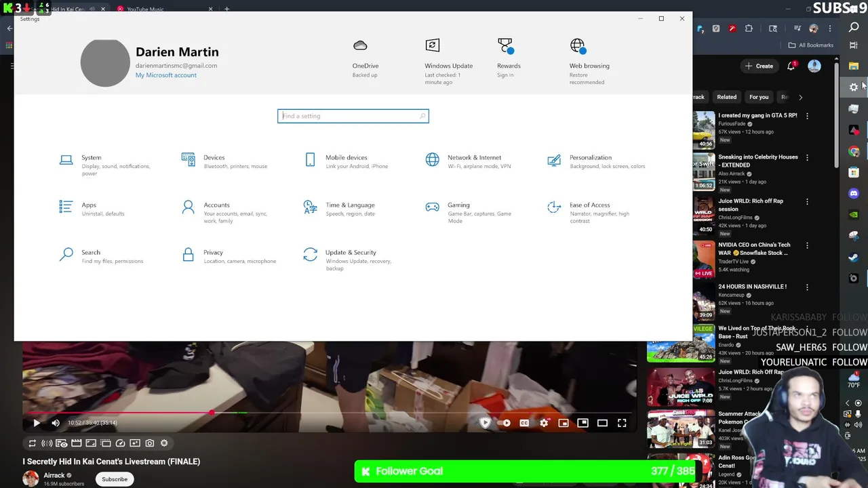Click the screenshot camera icon below video
Image resolution: width=868 pixels, height=488 pixels.
coord(149,443)
